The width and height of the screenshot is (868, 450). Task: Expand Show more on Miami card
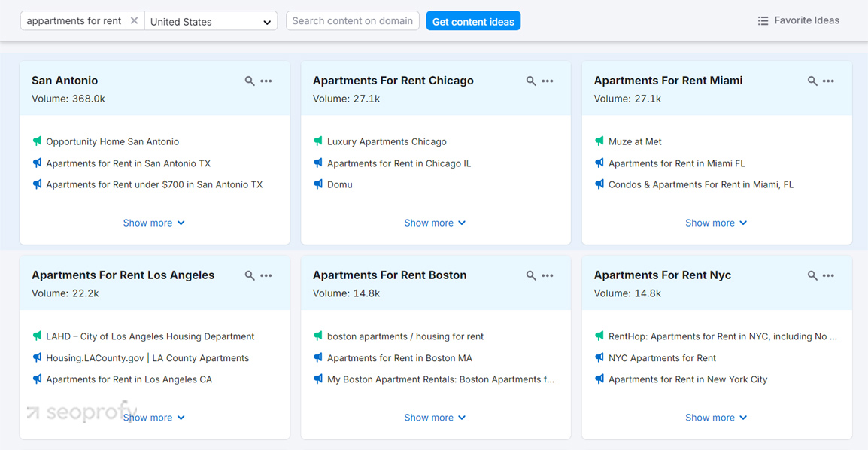point(716,223)
